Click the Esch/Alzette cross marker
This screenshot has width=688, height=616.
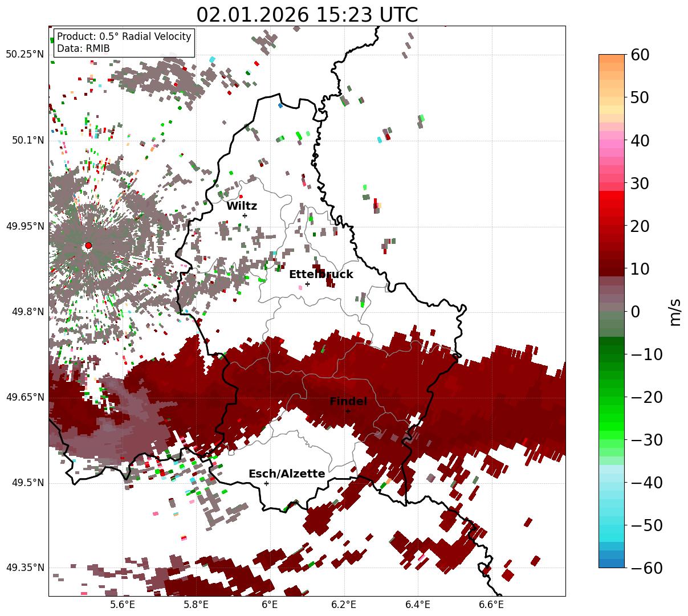click(266, 483)
